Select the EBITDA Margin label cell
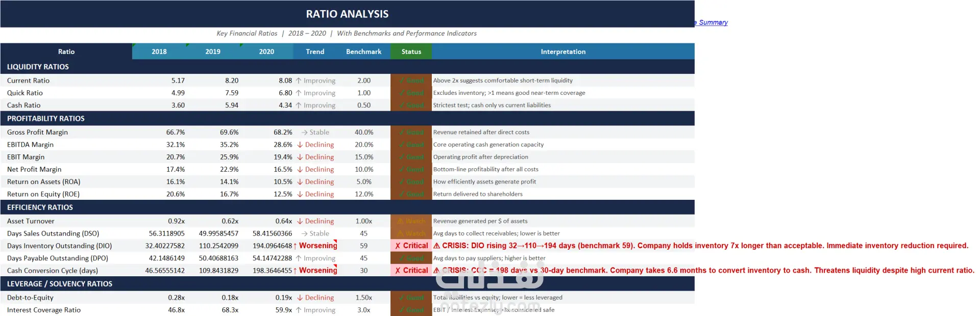The height and width of the screenshot is (316, 980). pos(66,145)
